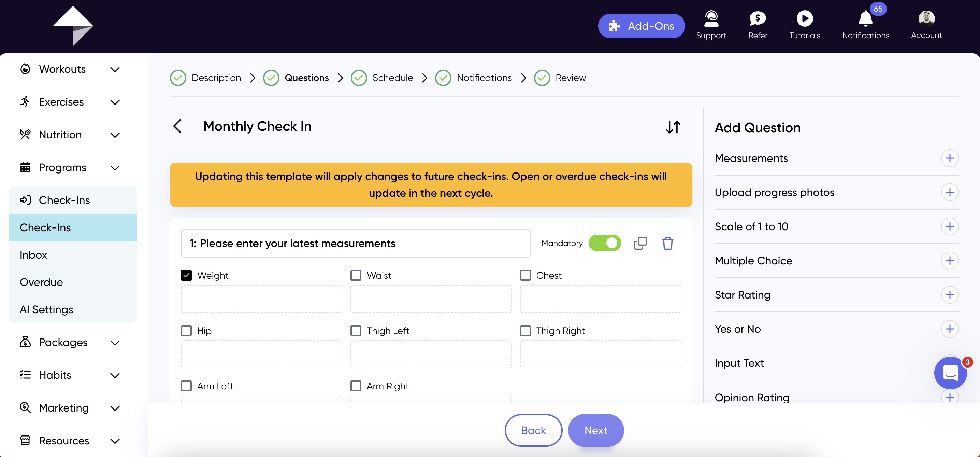The image size is (980, 457).
Task: Add an Opinion Rating question
Action: point(950,397)
